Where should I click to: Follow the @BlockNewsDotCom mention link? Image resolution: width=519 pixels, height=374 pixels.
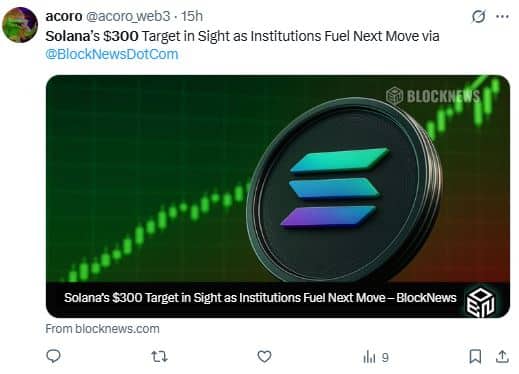point(112,54)
